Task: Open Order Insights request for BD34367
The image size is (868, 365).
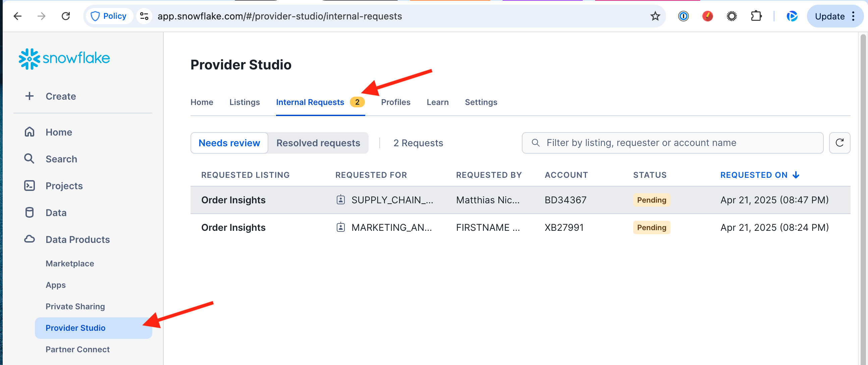Action: tap(520, 200)
